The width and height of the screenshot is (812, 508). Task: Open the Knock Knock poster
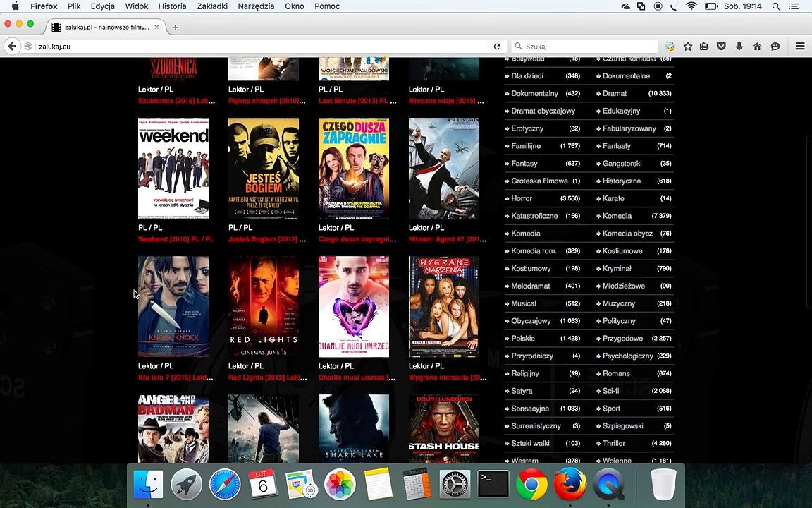[x=173, y=307]
